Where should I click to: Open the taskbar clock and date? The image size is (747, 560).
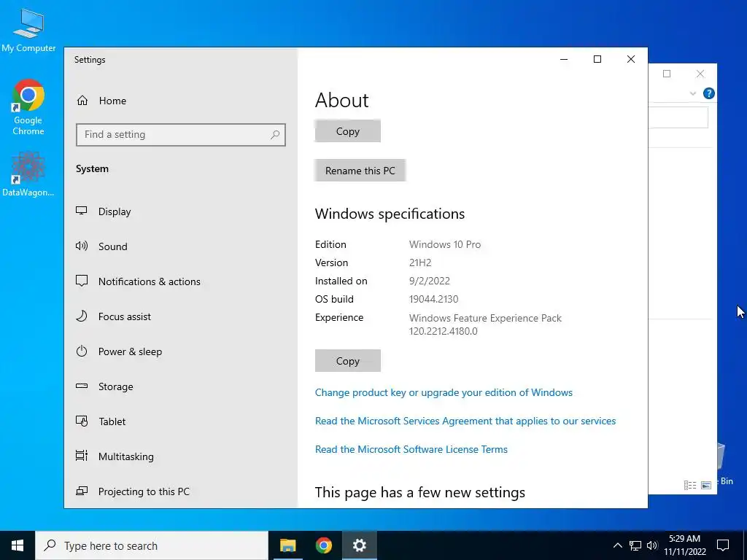click(684, 545)
